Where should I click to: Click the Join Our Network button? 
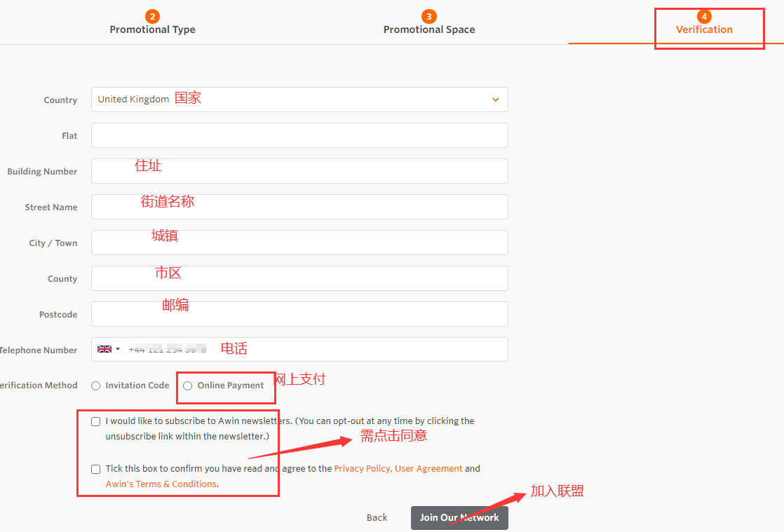pyautogui.click(x=459, y=518)
